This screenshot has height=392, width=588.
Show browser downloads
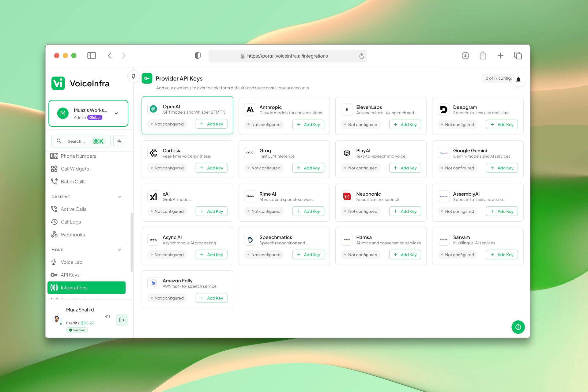[465, 55]
